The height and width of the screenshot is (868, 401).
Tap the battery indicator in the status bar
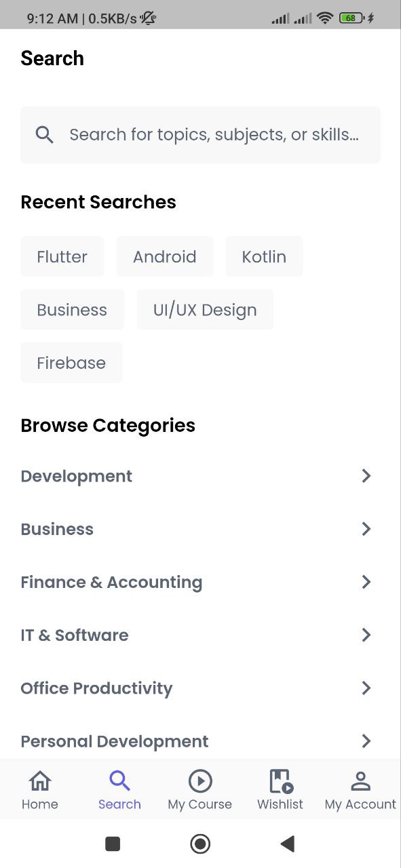coord(351,18)
